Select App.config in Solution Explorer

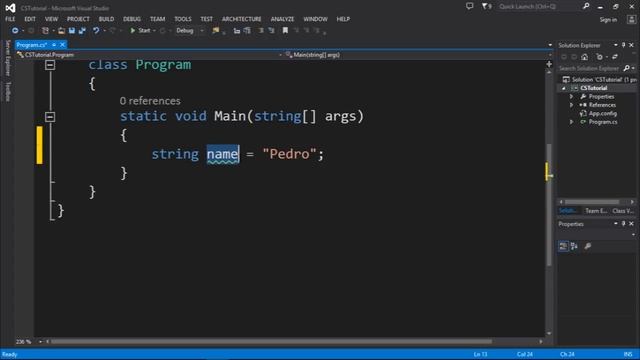point(602,113)
